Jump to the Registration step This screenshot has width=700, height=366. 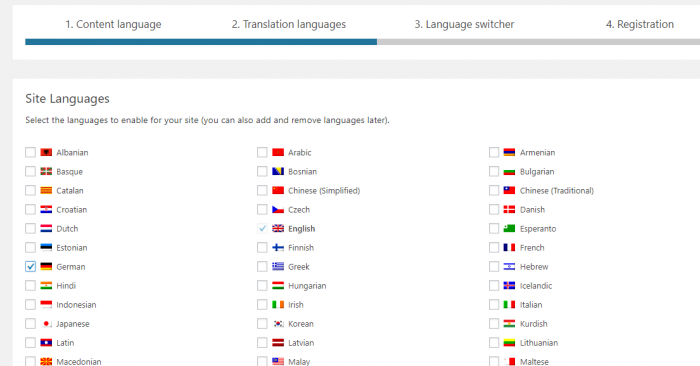pos(640,25)
